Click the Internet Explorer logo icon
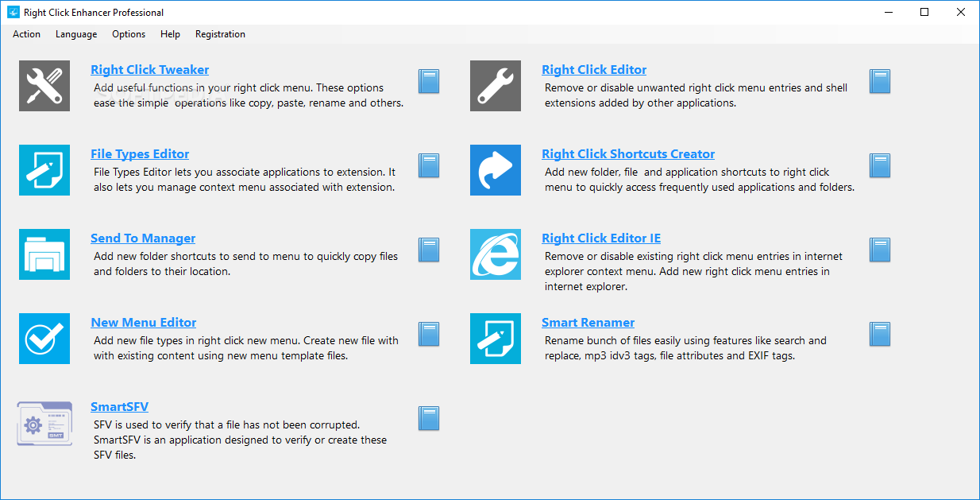Image resolution: width=980 pixels, height=500 pixels. (496, 254)
